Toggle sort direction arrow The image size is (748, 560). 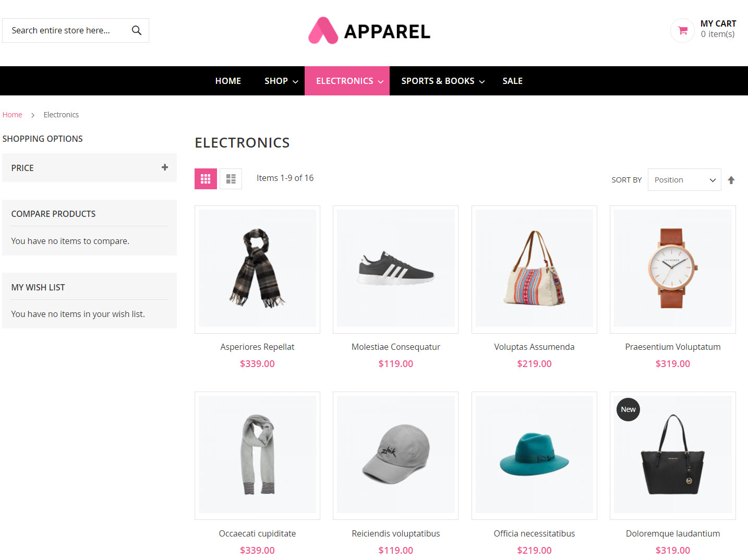pos(731,180)
